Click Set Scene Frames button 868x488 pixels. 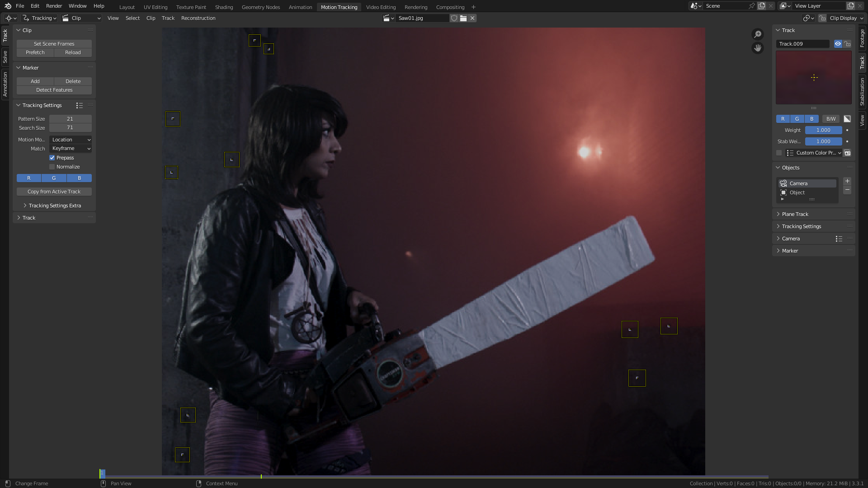[54, 44]
